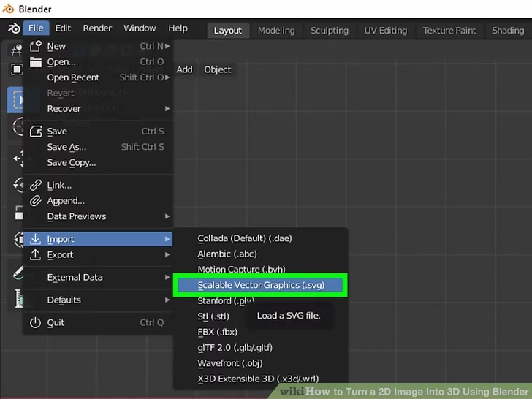Click the Blender logo icon in menu bar
Screen dimensions: 532x399
(x=14, y=28)
